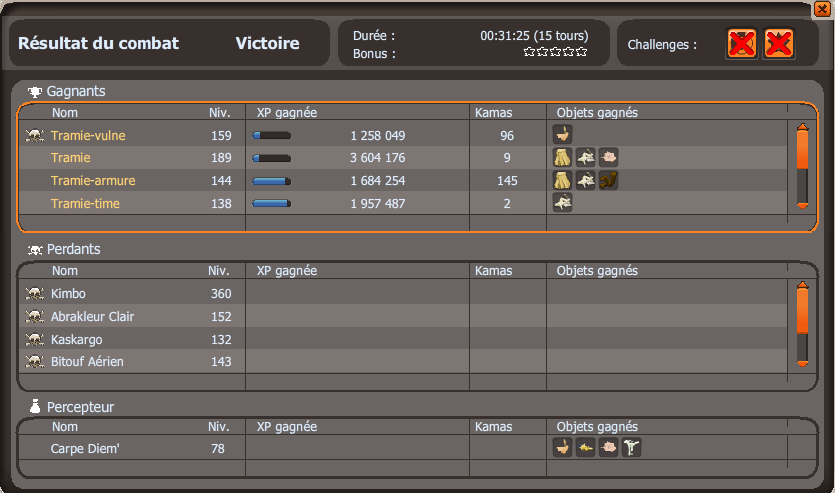Click the XP value 1 684 254
This screenshot has width=835, height=493.
[378, 181]
